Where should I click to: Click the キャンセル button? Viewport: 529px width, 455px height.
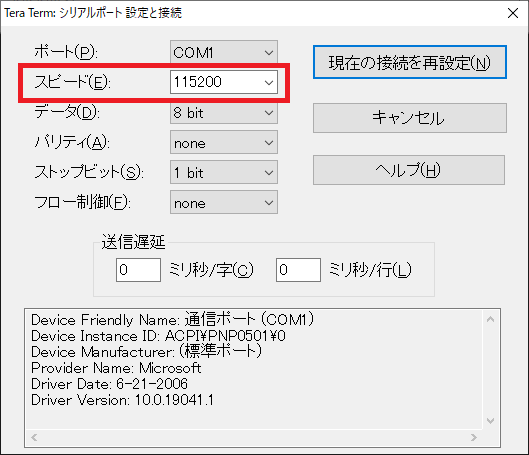(410, 118)
